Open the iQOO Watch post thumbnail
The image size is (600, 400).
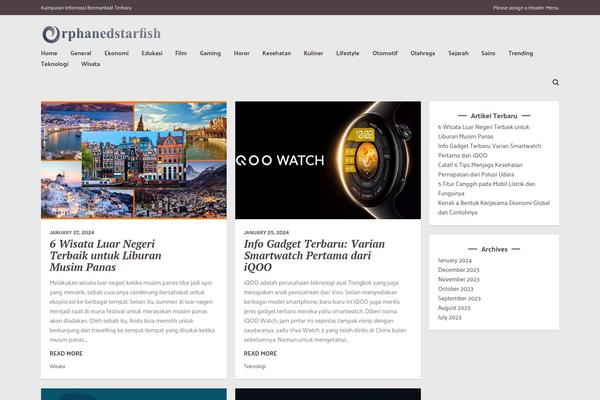328,160
